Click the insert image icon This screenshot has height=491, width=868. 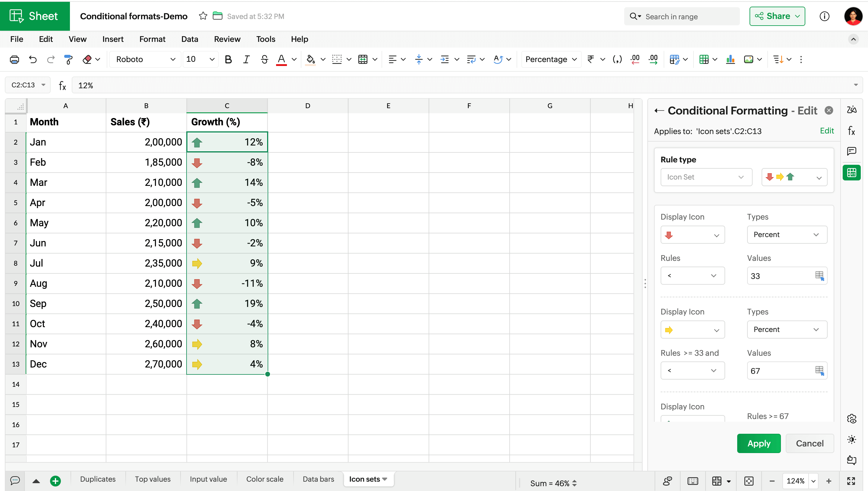749,59
